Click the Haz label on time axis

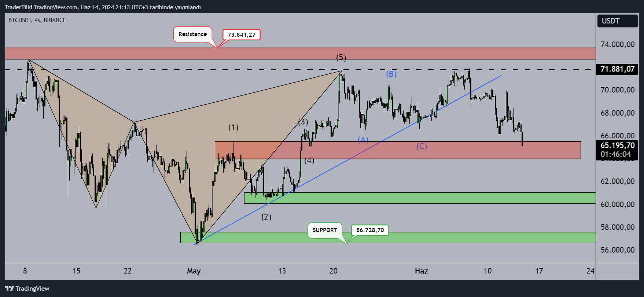422,271
